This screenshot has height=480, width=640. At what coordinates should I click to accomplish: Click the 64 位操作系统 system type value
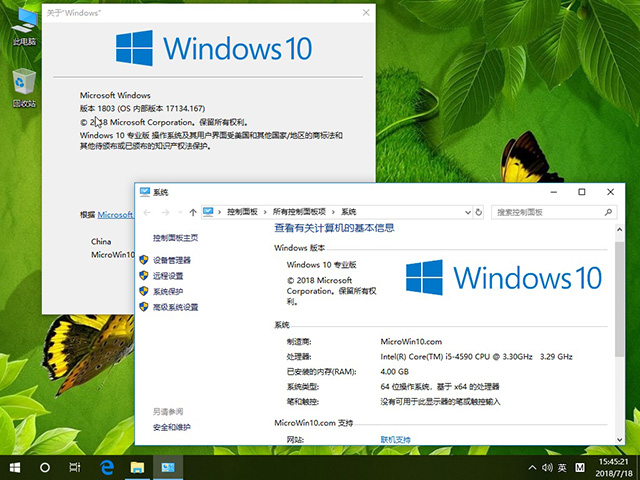coord(440,387)
